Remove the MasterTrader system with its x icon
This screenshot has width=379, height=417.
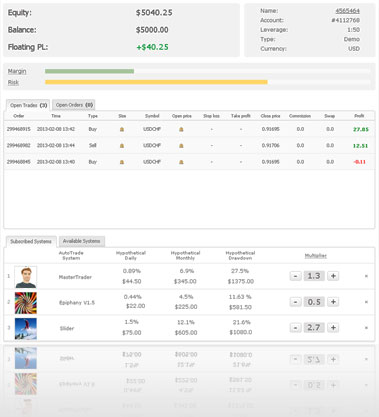click(x=366, y=276)
